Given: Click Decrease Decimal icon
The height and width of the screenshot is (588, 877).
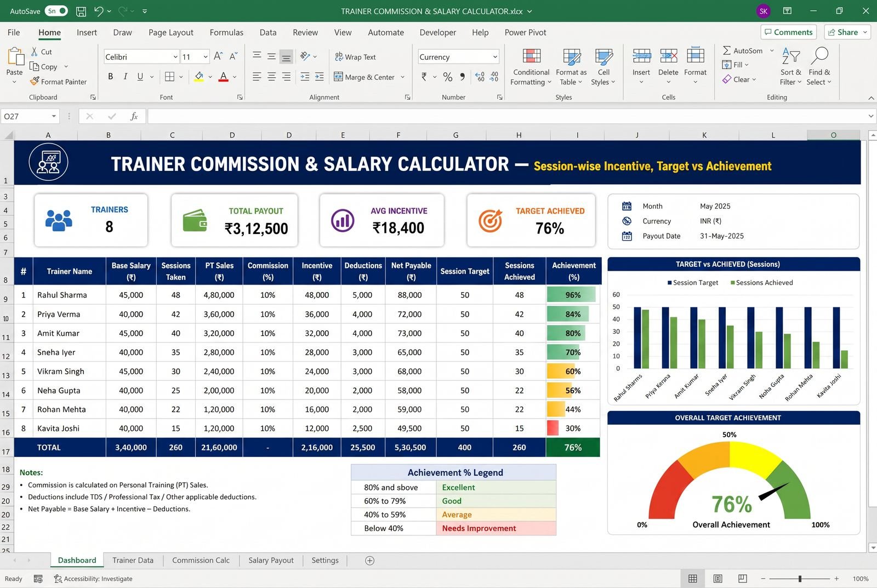Looking at the screenshot, I should (494, 77).
